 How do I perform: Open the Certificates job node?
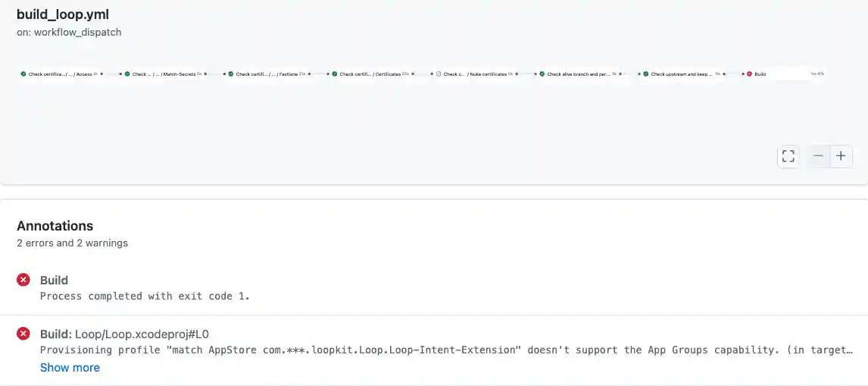point(371,74)
